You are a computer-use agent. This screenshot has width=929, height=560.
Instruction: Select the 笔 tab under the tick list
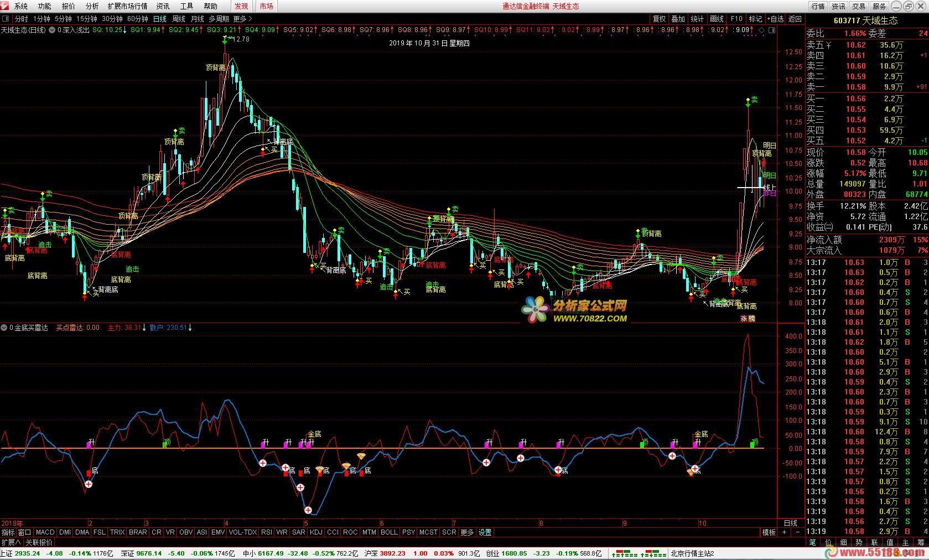pyautogui.click(x=812, y=542)
